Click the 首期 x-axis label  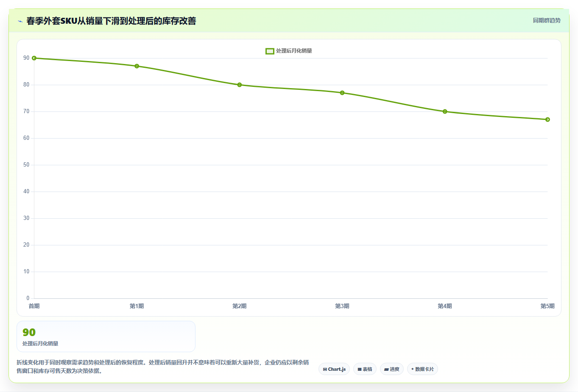pos(34,306)
